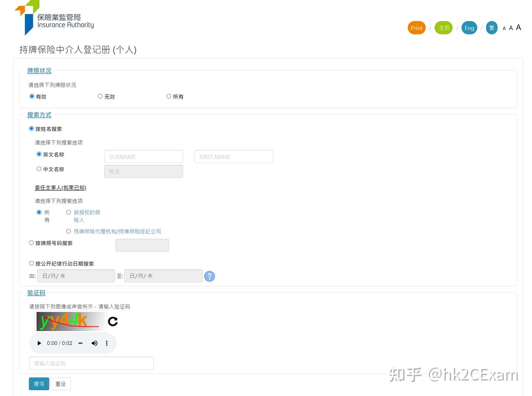Image resolution: width=532 pixels, height=396 pixels.
Task: Mute the audio player speaker icon
Action: [95, 343]
